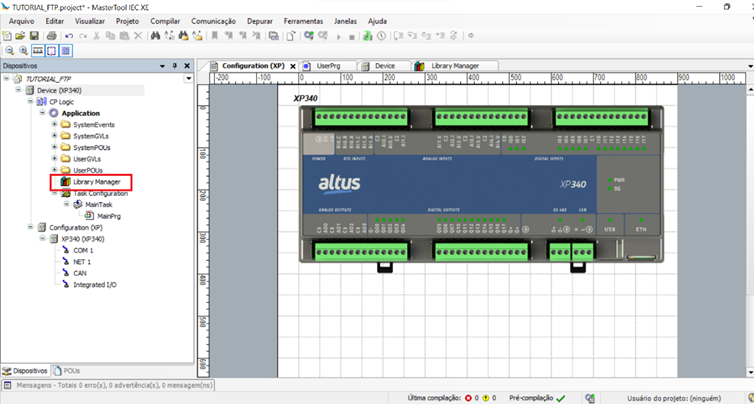The height and width of the screenshot is (404, 754).
Task: Open the Projeto menu
Action: (x=127, y=21)
